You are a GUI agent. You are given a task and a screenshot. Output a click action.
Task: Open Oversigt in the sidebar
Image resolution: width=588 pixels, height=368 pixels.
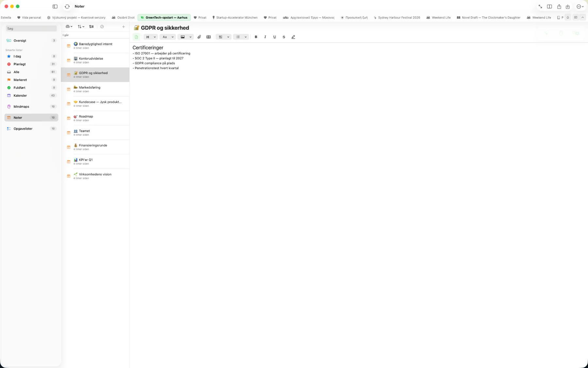click(31, 41)
